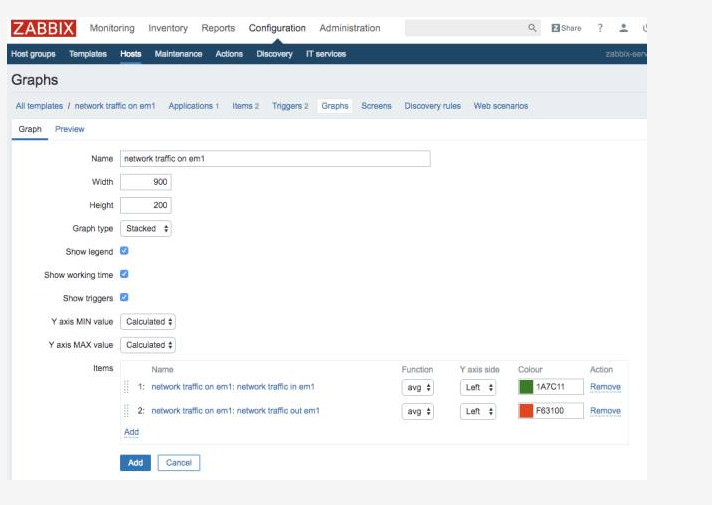This screenshot has width=712, height=505.
Task: Open the Discovery rules link
Action: click(433, 106)
